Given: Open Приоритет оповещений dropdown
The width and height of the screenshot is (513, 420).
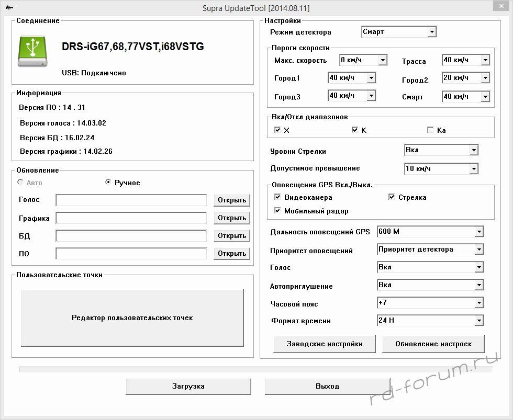Looking at the screenshot, I should click(430, 249).
